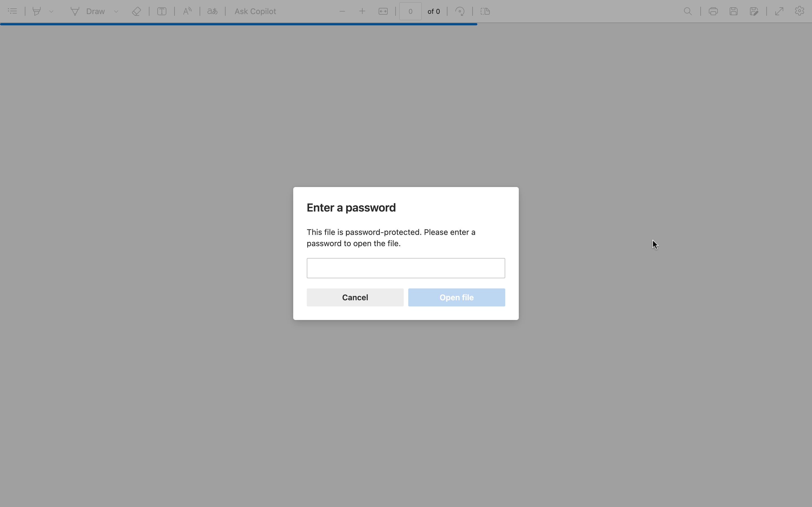Screen dimensions: 812x507
Task: Zoom in with the plus icon
Action: click(362, 11)
